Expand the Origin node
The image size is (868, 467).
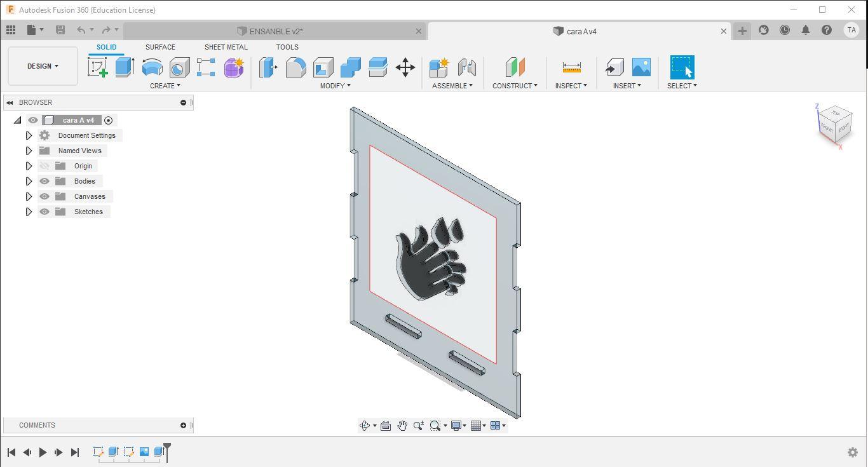(29, 166)
